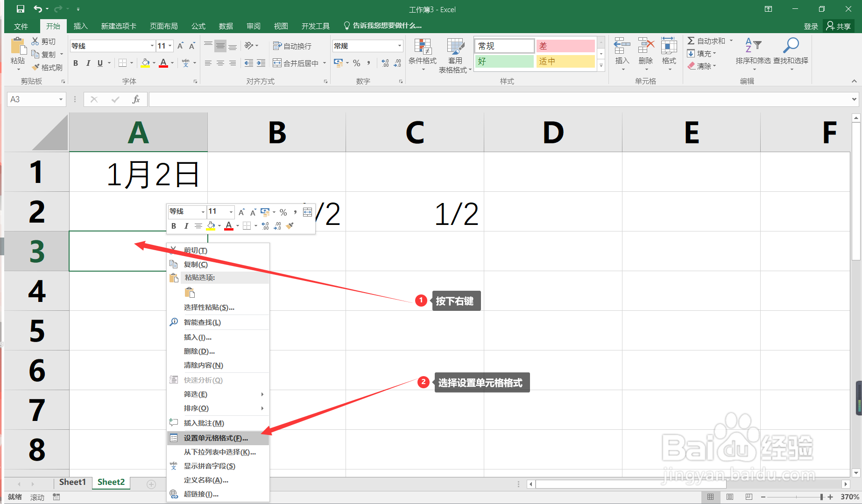Image resolution: width=862 pixels, height=504 pixels.
Task: Choose 复制(C) in context menu
Action: (218, 265)
